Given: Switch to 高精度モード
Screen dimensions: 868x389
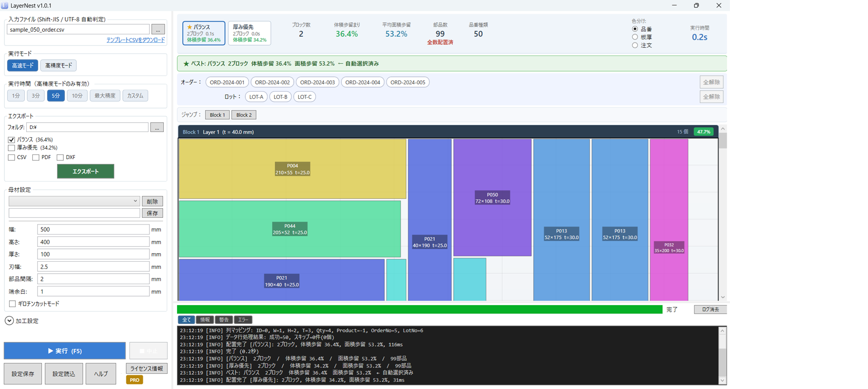Looking at the screenshot, I should 59,65.
